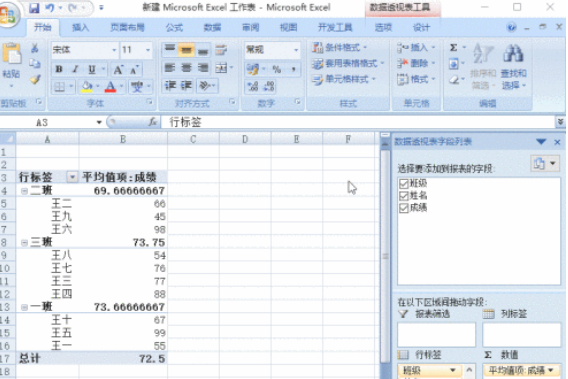Apply cell borders button
This screenshot has width=568, height=379.
click(x=60, y=87)
